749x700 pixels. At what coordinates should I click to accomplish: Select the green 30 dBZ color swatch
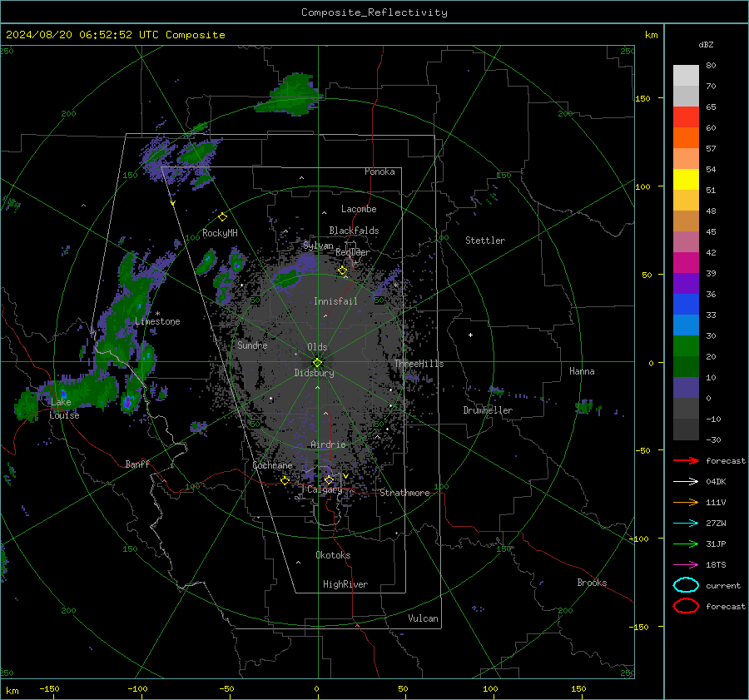[x=686, y=345]
